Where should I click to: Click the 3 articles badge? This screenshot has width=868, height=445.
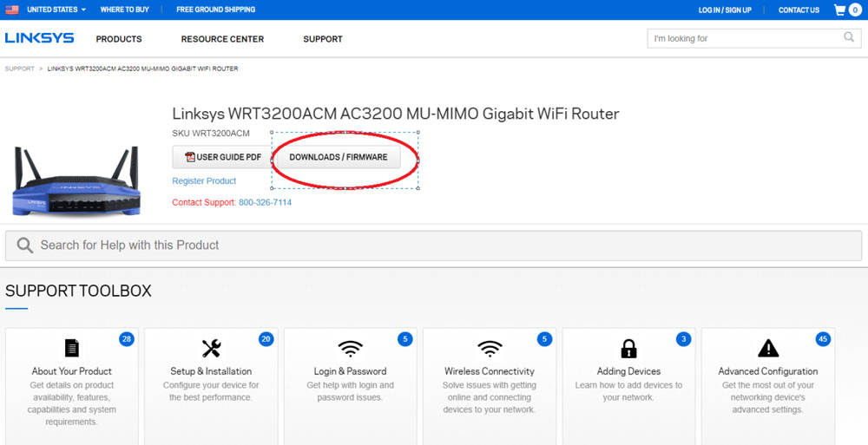coord(684,339)
